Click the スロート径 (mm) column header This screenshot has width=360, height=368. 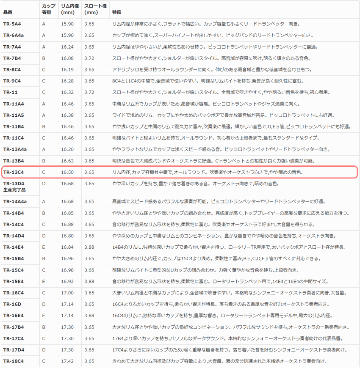click(x=95, y=9)
